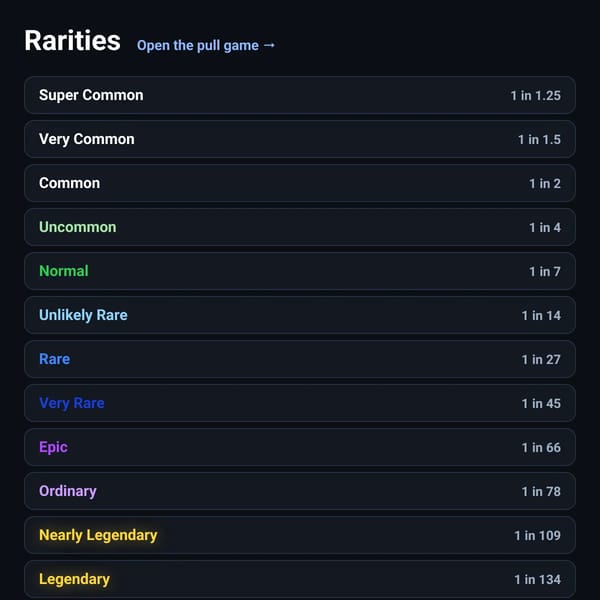600x600 pixels.
Task: Select the Very Common rarity row
Action: click(300, 139)
